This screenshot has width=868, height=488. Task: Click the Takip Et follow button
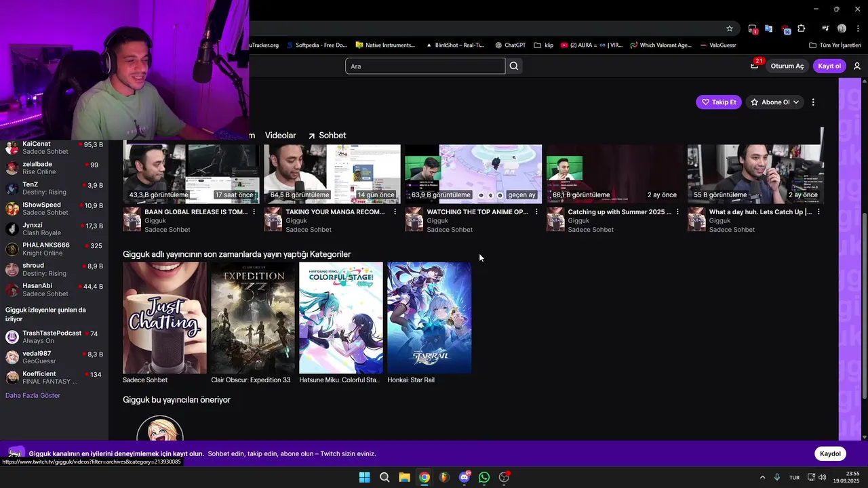[719, 102]
